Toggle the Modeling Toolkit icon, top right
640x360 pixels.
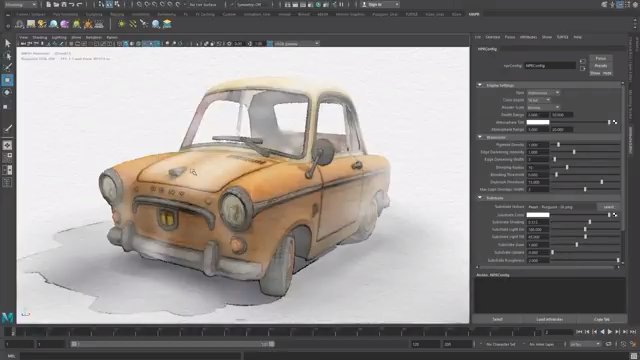[604, 4]
